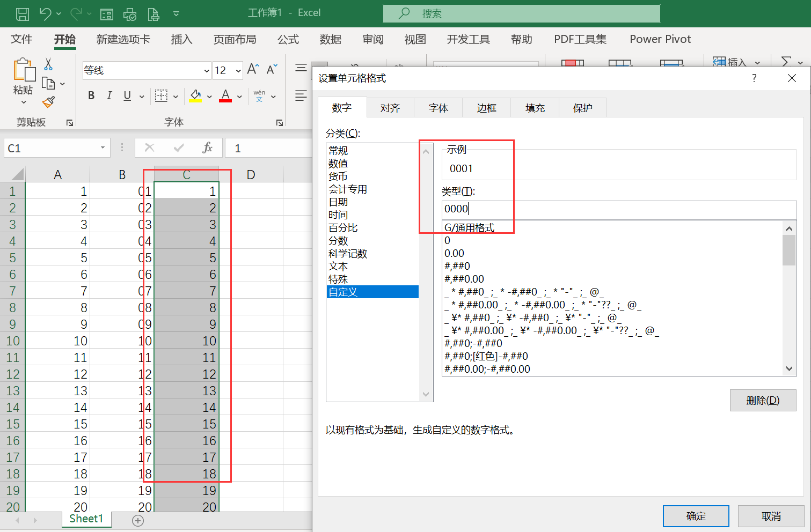Expand the Name Box dropdown arrow
This screenshot has height=532, width=811.
click(x=103, y=148)
